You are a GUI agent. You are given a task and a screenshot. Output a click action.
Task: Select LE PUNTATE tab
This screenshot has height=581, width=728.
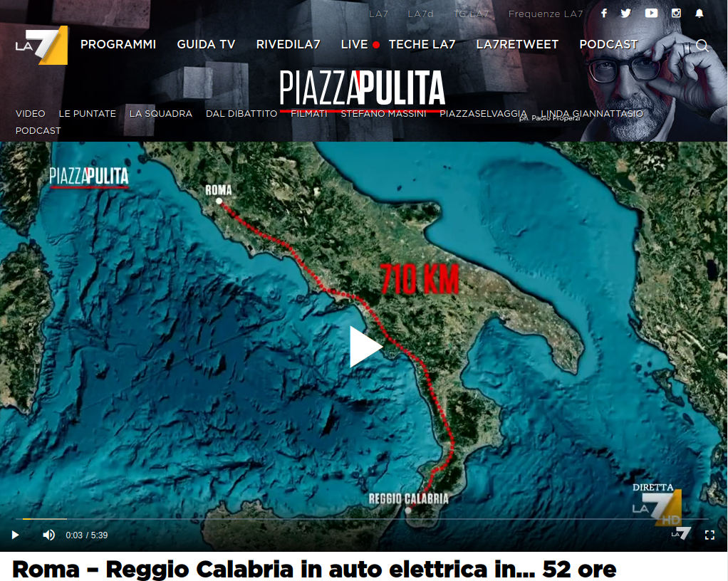pyautogui.click(x=88, y=114)
